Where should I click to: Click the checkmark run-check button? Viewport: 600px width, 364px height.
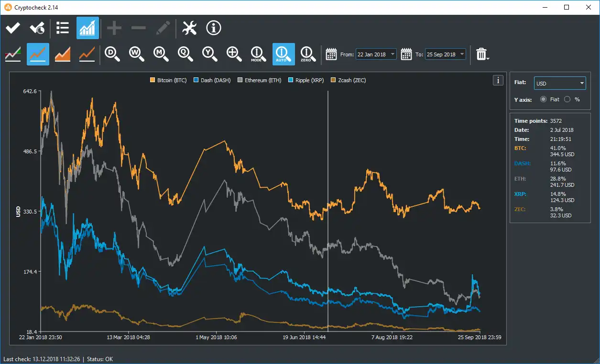[12, 28]
